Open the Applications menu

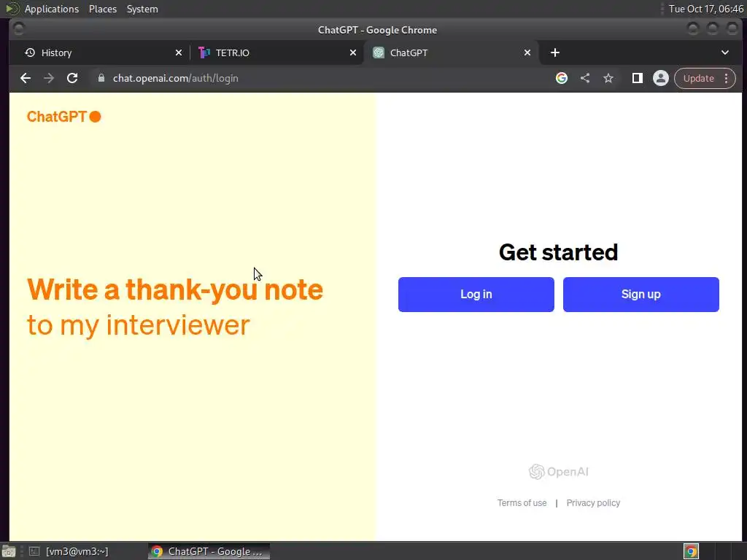click(52, 9)
